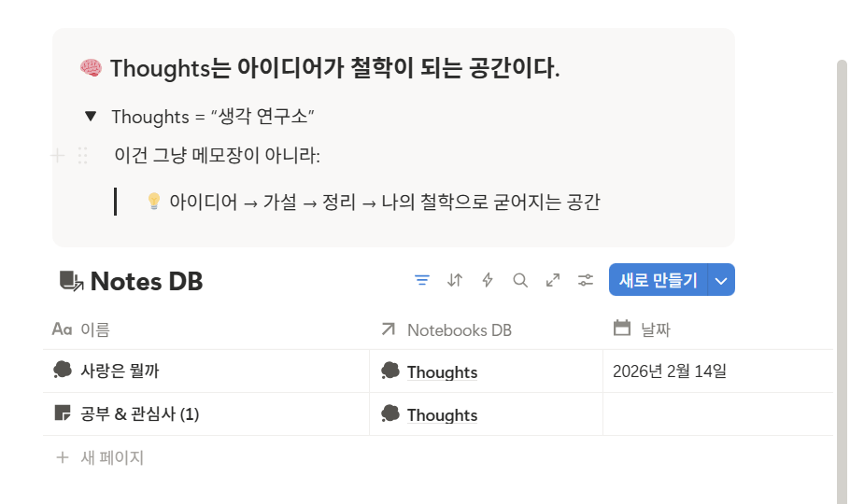
Task: Open the sort options icon
Action: [455, 280]
